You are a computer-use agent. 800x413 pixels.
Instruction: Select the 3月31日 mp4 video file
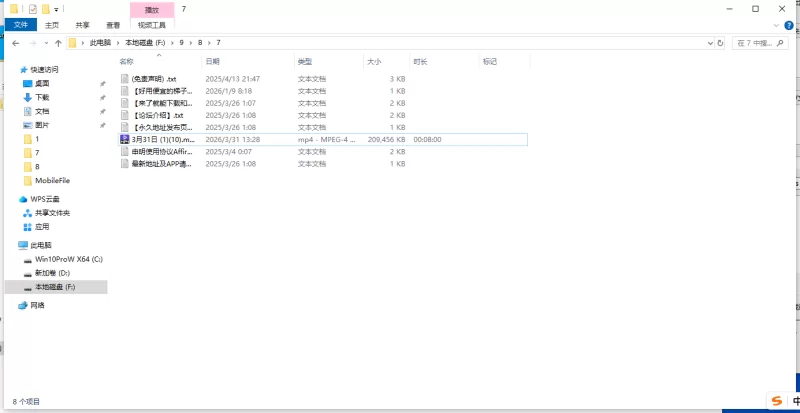click(x=160, y=140)
